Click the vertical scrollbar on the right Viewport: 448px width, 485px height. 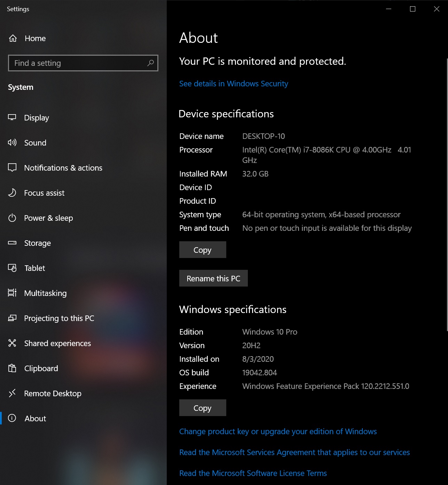(x=447, y=195)
